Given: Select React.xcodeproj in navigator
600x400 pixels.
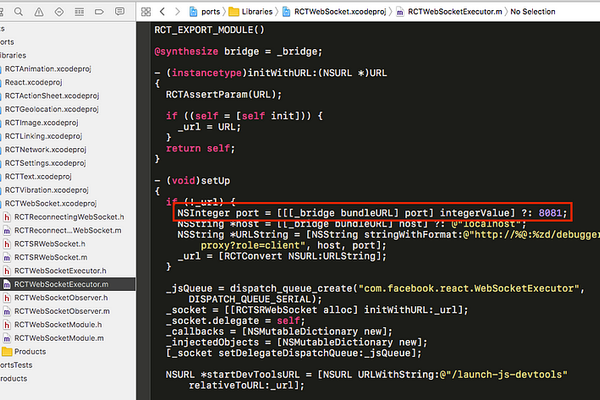Looking at the screenshot, I should pyautogui.click(x=33, y=82).
